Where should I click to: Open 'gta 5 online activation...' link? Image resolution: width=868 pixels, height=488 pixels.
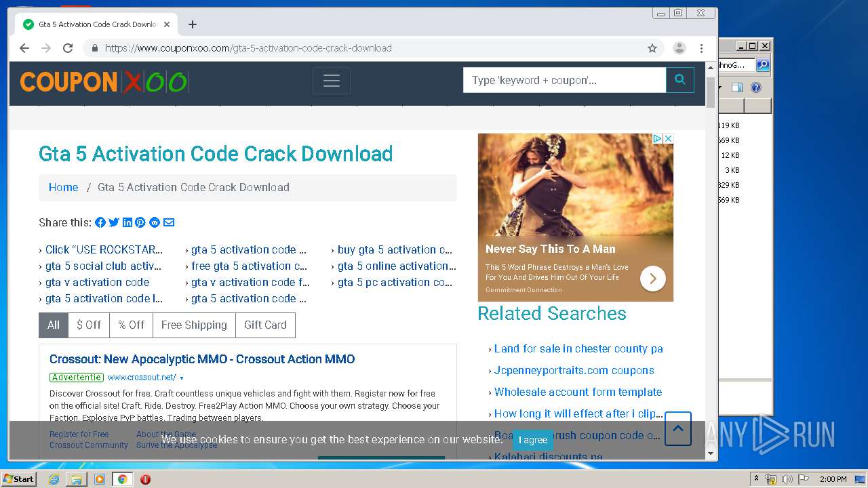[x=397, y=266]
